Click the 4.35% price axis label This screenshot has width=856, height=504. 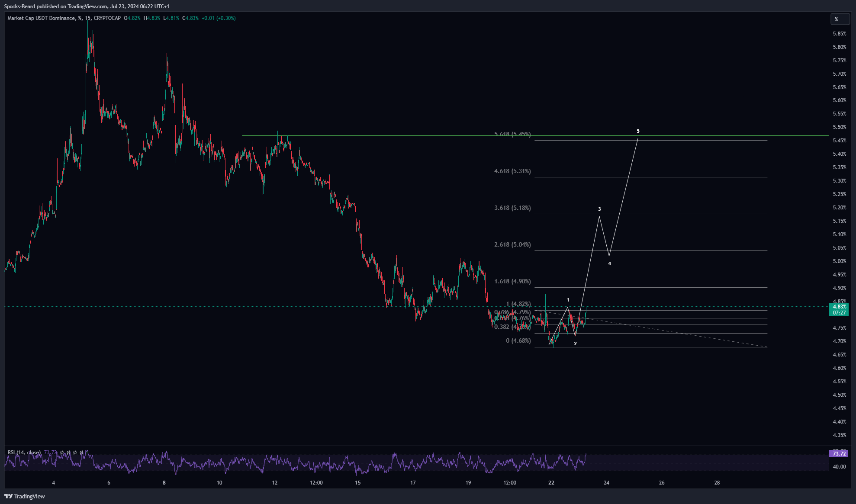(x=839, y=435)
